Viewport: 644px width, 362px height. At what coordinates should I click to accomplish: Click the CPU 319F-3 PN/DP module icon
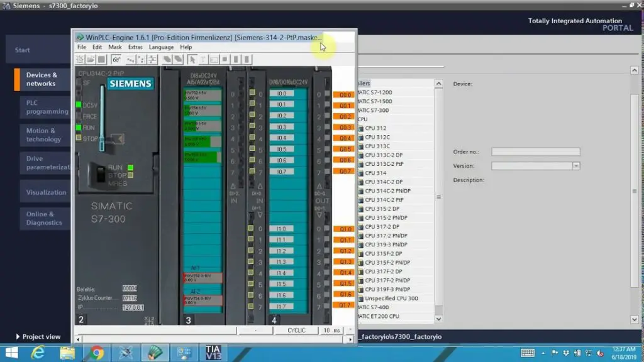(360, 289)
